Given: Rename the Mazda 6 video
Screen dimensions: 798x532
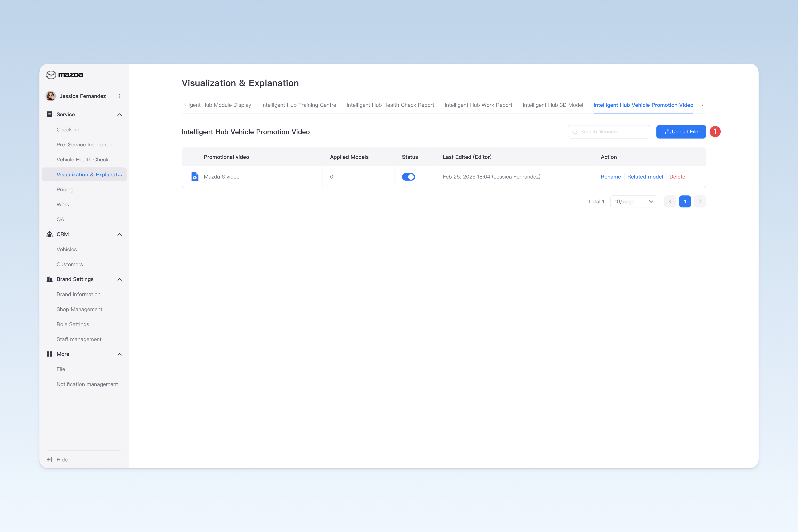Looking at the screenshot, I should [611, 177].
